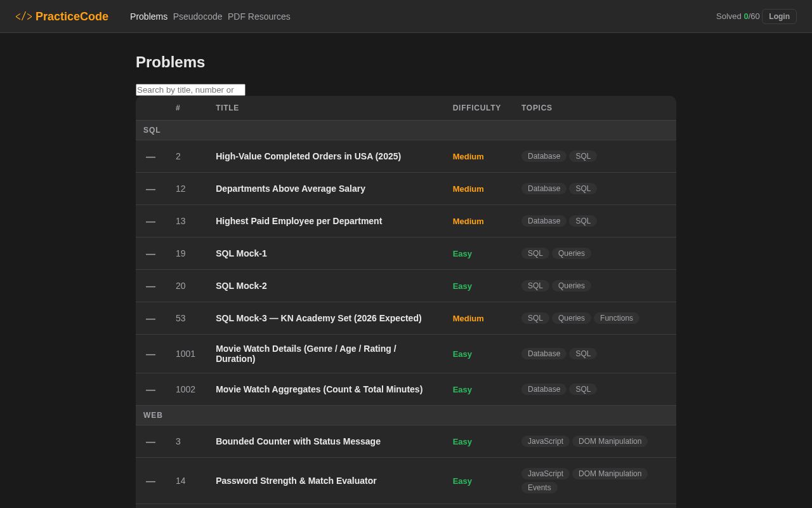Click Database tag on problem 2 row
Viewport: 812px width, 508px height.
544,156
